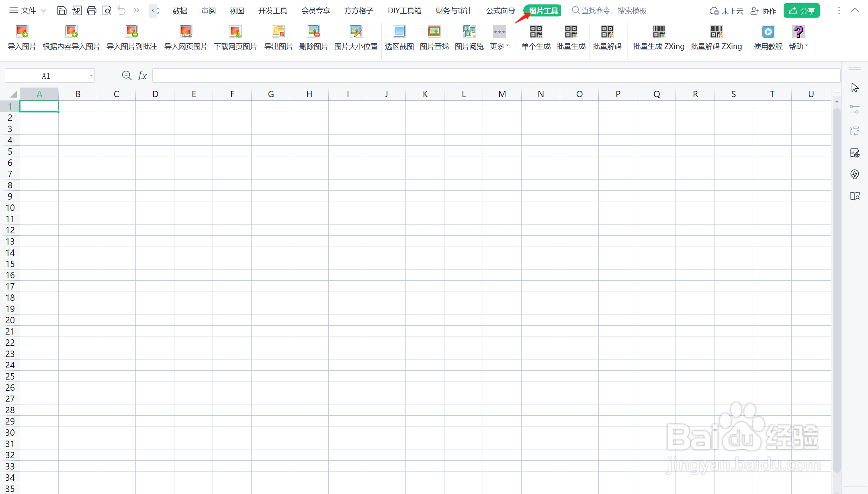
Task: Click 批量生成 ZXing barcode tool
Action: click(x=659, y=38)
